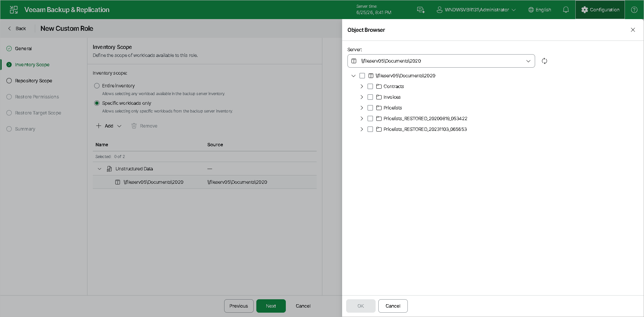The width and height of the screenshot is (644, 317).
Task: Open the assistant chat icon in header
Action: (x=421, y=10)
